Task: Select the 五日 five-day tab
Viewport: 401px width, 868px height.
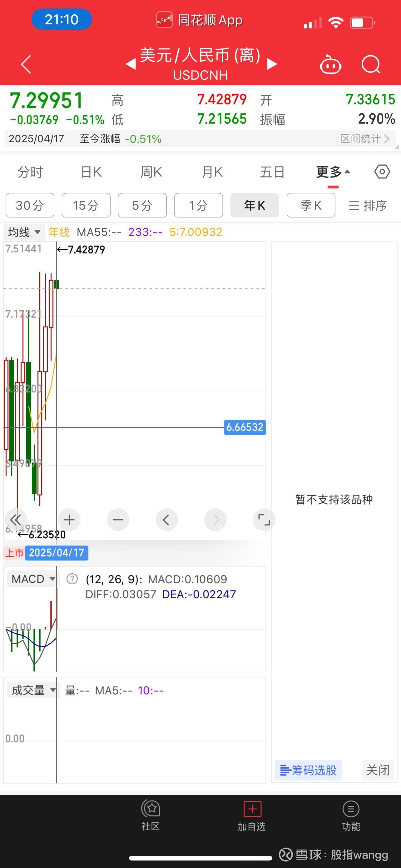Action: pyautogui.click(x=272, y=172)
